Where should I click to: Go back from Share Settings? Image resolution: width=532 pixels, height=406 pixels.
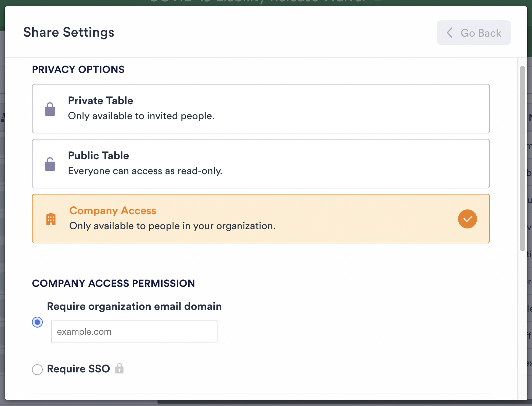point(474,33)
